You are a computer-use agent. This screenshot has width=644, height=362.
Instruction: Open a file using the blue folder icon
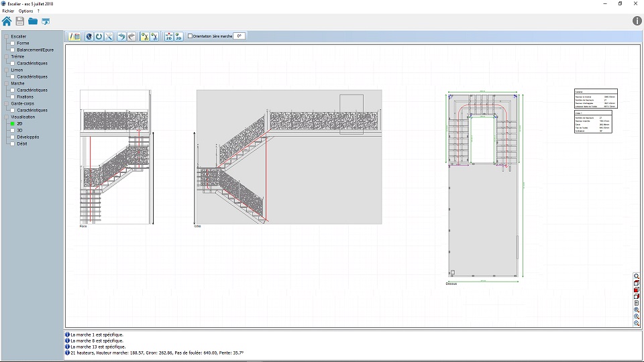pos(32,21)
